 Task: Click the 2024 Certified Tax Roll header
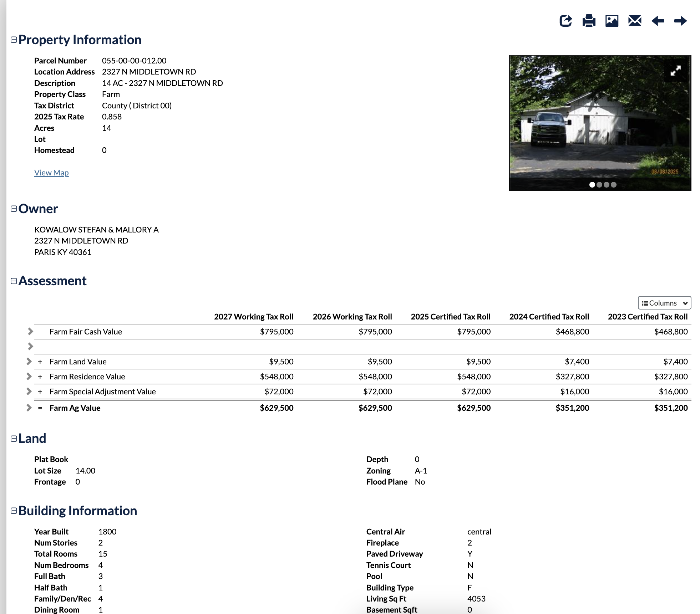549,317
